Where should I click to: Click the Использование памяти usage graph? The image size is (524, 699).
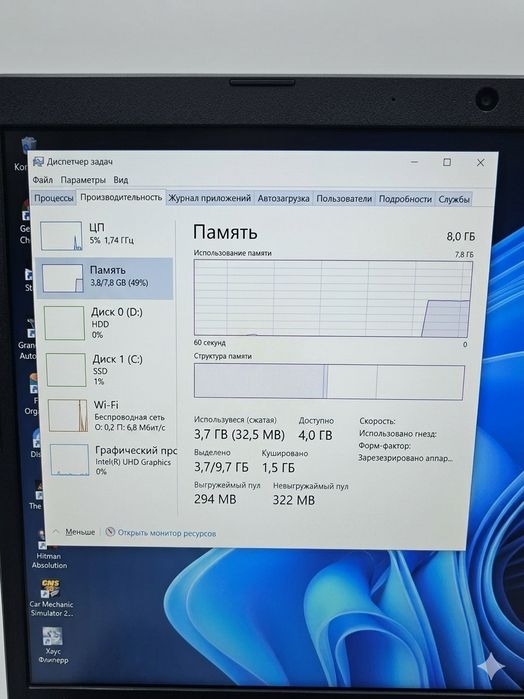coord(333,298)
